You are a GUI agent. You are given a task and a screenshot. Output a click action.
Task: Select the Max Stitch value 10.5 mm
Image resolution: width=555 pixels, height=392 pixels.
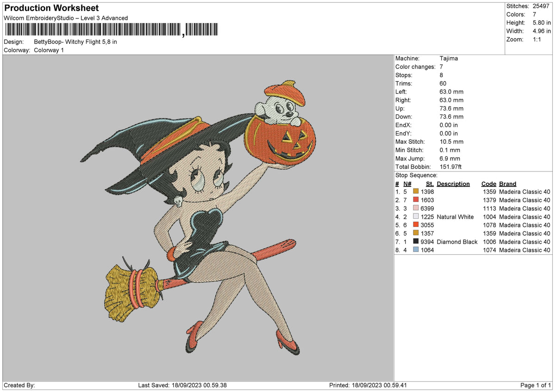tap(451, 141)
